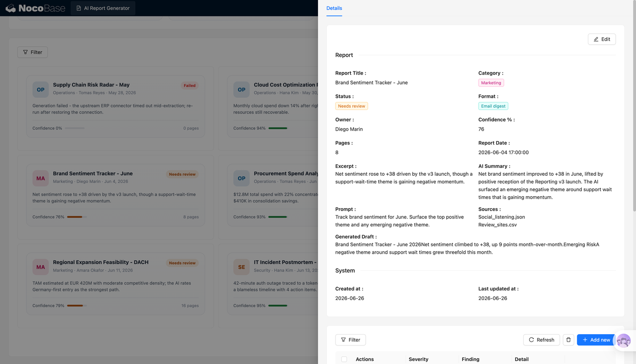Click the Needs review tag on Regional Expansion card

(182, 263)
